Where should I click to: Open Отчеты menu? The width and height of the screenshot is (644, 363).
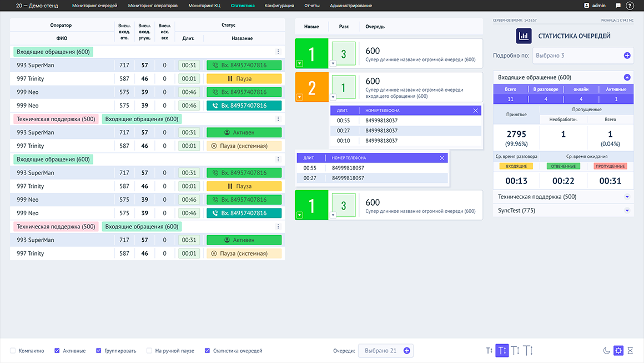312,6
